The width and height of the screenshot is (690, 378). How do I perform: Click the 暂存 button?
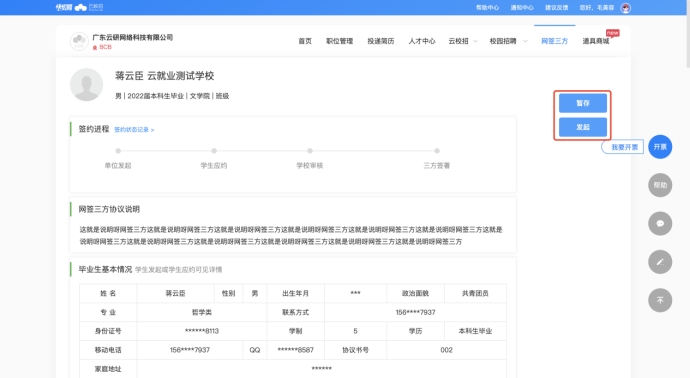(583, 103)
